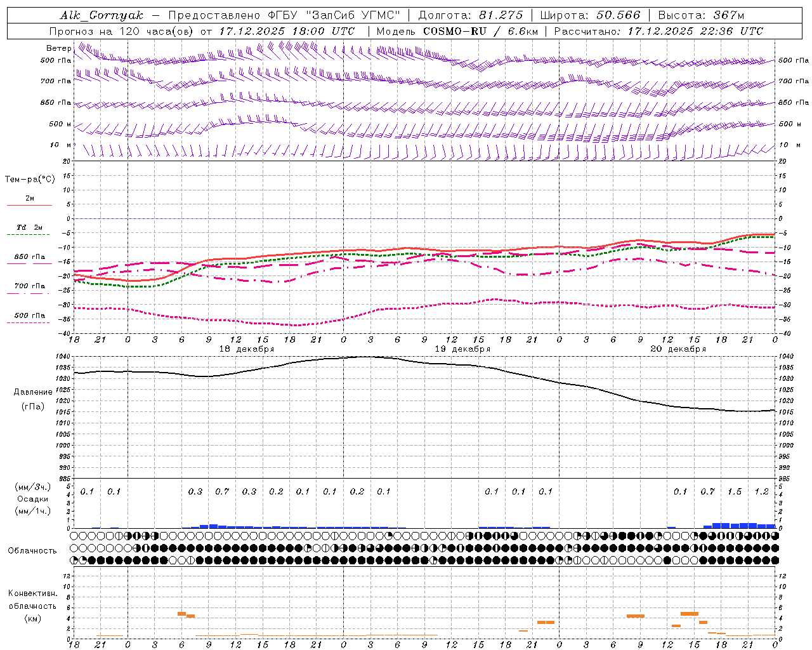Image resolution: width=812 pixels, height=650 pixels.
Task: Click dashed line sample beneath '850 гПа' legend label
Action: [x=29, y=264]
